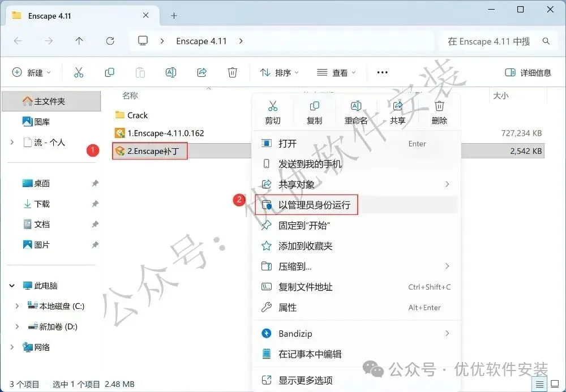The width and height of the screenshot is (566, 392).
Task: Click the chevron before Enscape 4.11 in the address bar
Action: tap(162, 41)
